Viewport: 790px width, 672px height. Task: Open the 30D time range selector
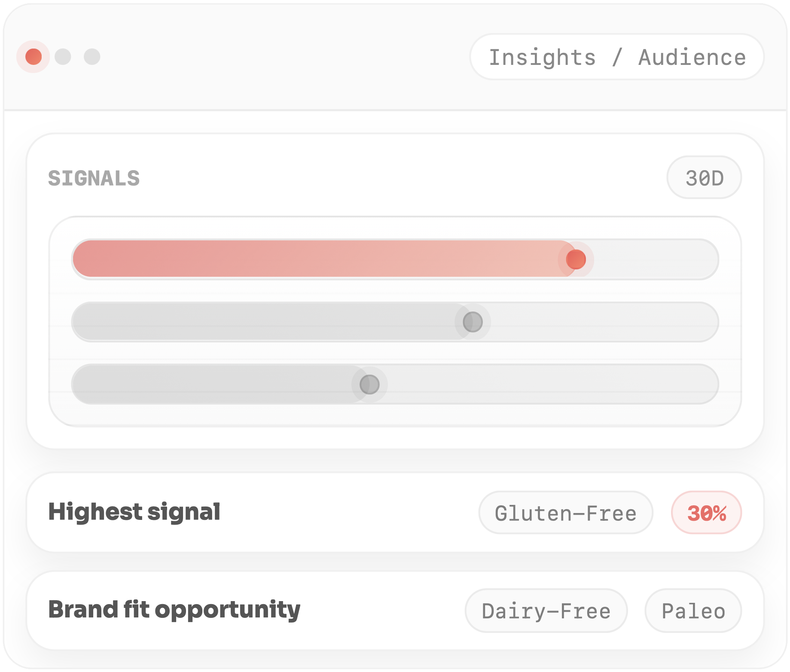704,178
